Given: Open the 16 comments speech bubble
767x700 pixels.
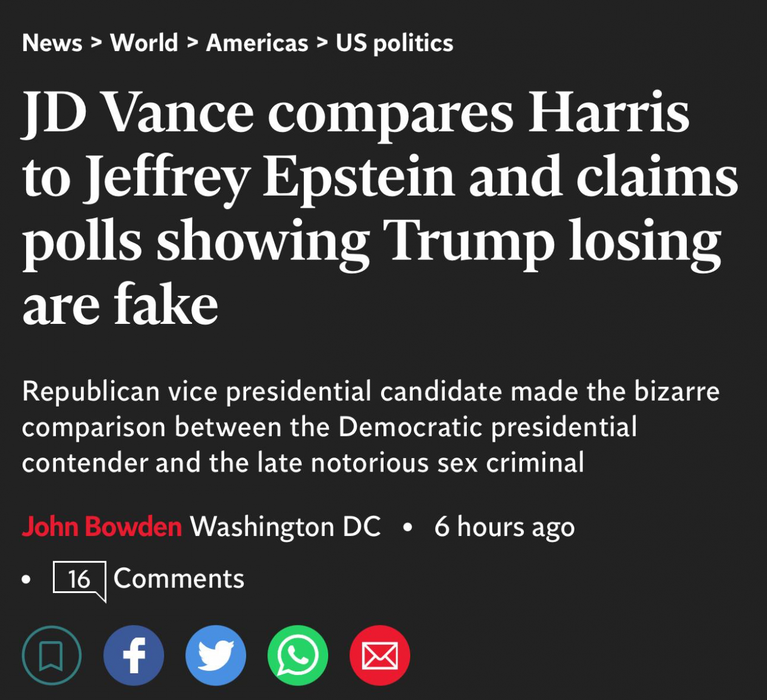Looking at the screenshot, I should (x=80, y=580).
